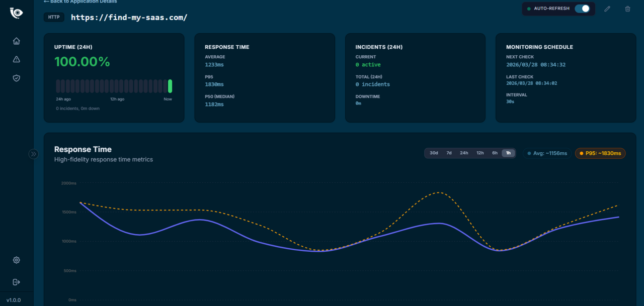Toggle the P95 ~1830ms series legend
Viewport: 644px width, 306px height.
pos(600,153)
